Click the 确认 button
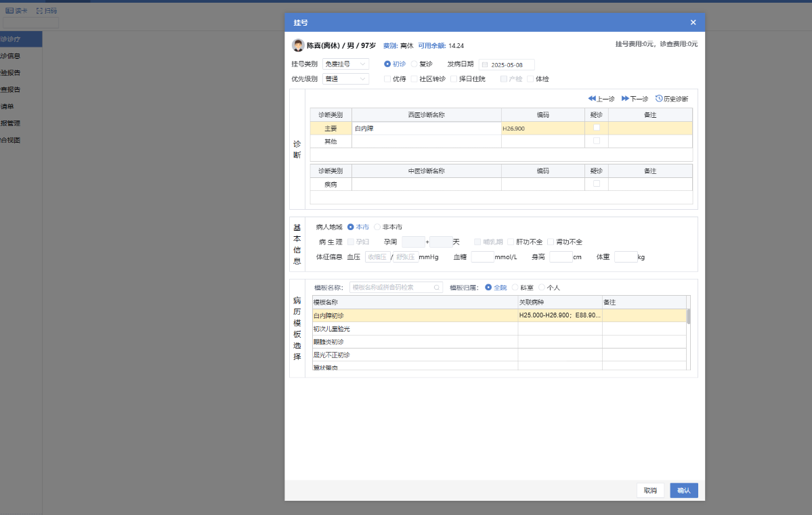This screenshot has width=812, height=515. pos(683,491)
